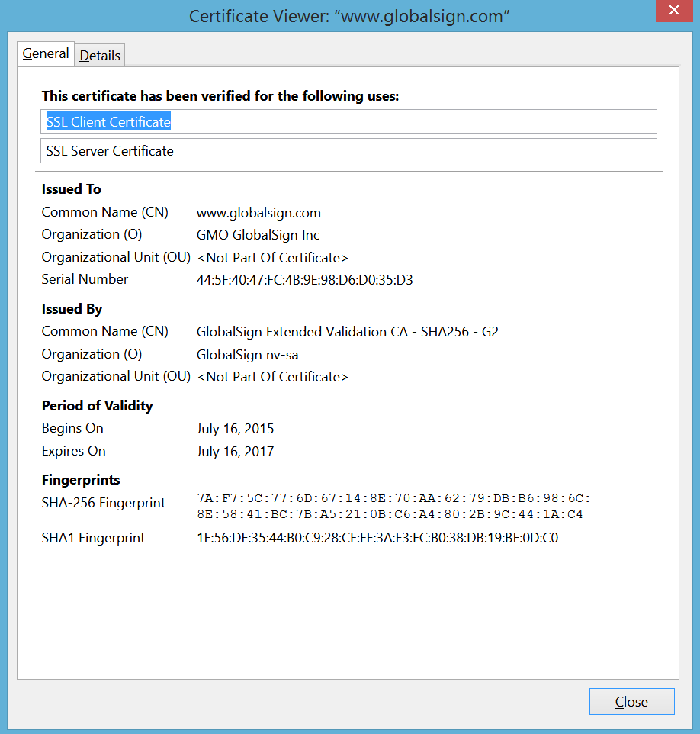700x734 pixels.
Task: Click the Fingerprints heading
Action: (x=81, y=480)
